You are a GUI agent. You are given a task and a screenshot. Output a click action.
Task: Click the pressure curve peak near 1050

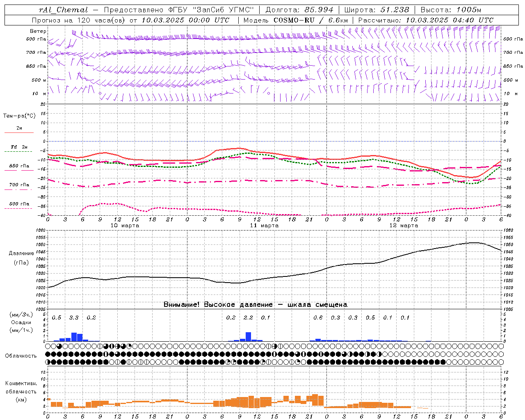pyautogui.click(x=474, y=243)
